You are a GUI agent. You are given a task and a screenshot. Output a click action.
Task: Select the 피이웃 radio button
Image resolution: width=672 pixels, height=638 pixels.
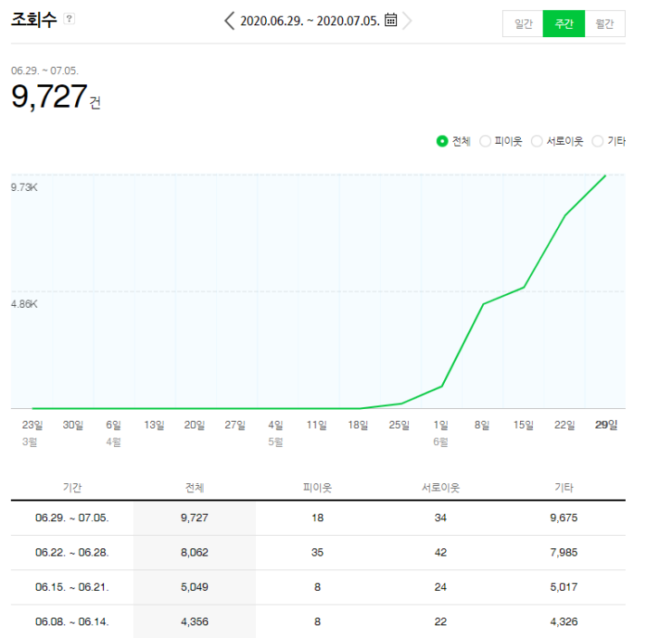(x=485, y=141)
